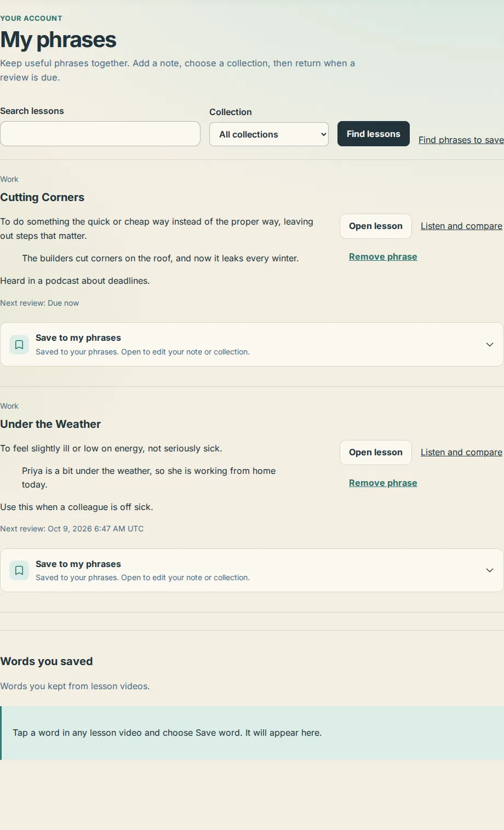This screenshot has height=830, width=504.
Task: Open the All collections dropdown
Action: (269, 134)
